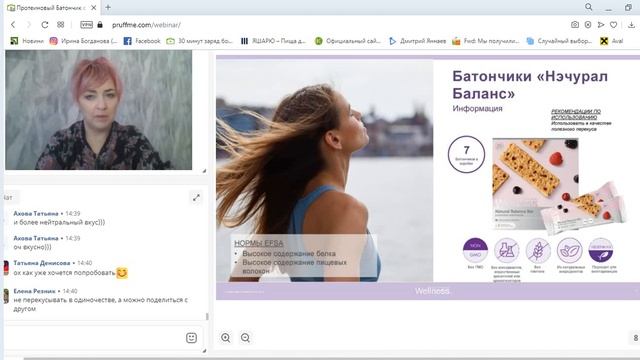Open the new tab plus button
The image size is (640, 360).
[108, 7]
